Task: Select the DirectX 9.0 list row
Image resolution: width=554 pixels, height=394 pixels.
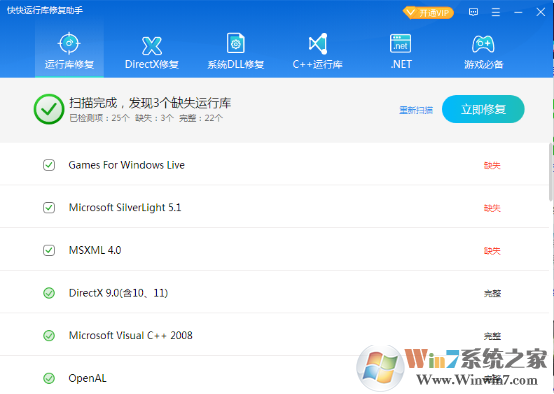Action: [x=274, y=293]
